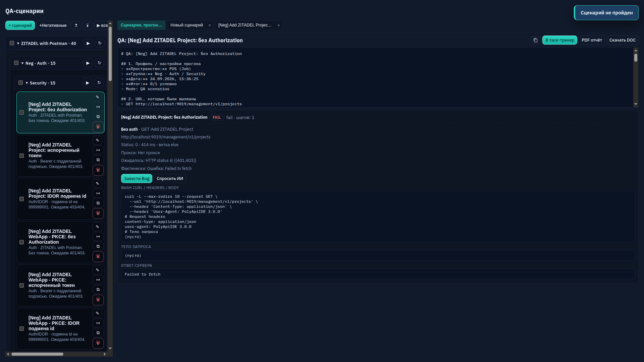Delete 'WebApp - PKCE: IDOR подмена id' scenario
The height and width of the screenshot is (362, 644).
point(98,343)
